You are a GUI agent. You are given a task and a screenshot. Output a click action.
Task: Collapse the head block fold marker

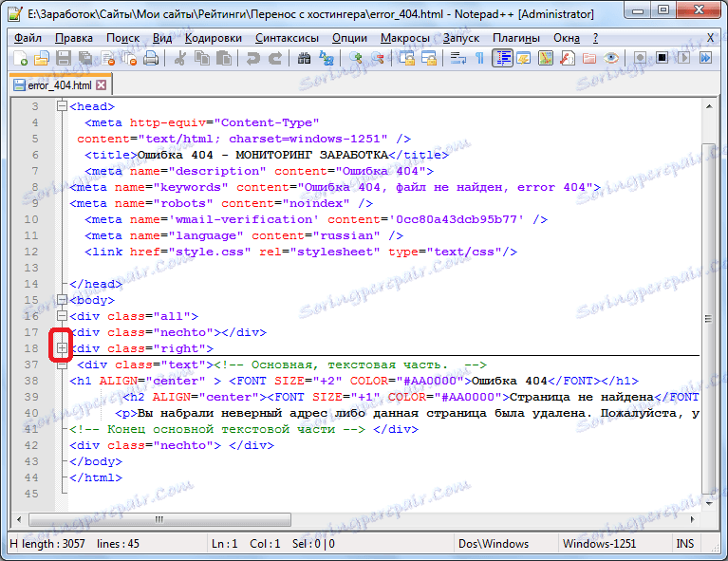[x=62, y=106]
